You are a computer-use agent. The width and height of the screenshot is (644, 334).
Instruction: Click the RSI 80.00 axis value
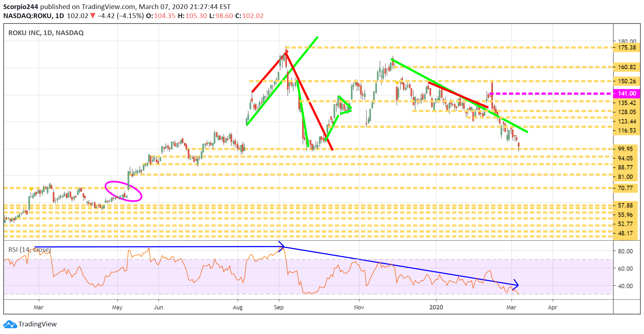tap(625, 251)
